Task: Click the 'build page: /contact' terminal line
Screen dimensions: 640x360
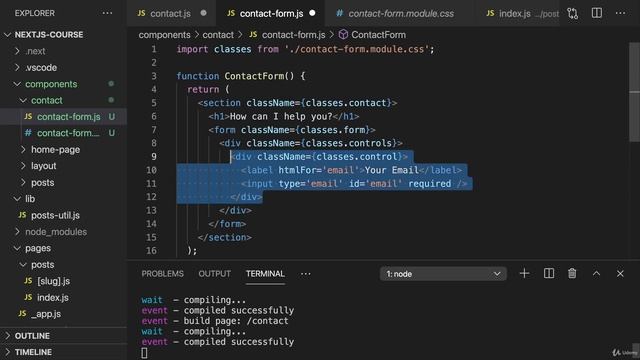Action: [236, 321]
